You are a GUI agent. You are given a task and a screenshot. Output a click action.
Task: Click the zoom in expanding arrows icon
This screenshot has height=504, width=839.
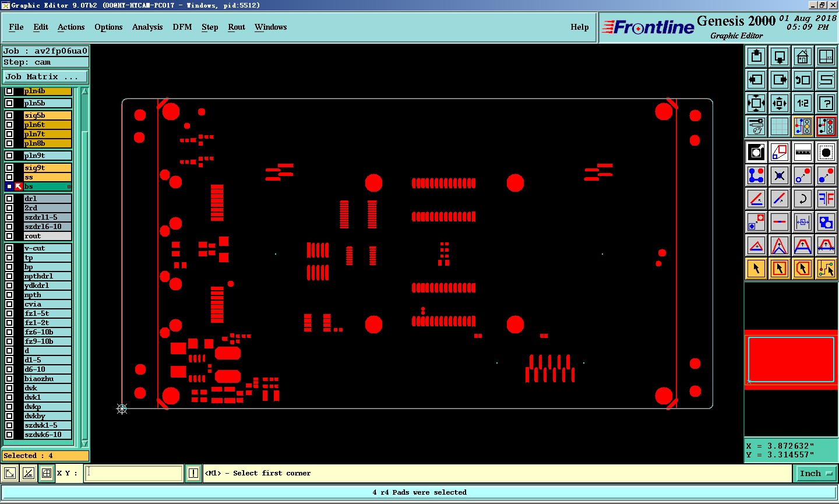click(756, 103)
